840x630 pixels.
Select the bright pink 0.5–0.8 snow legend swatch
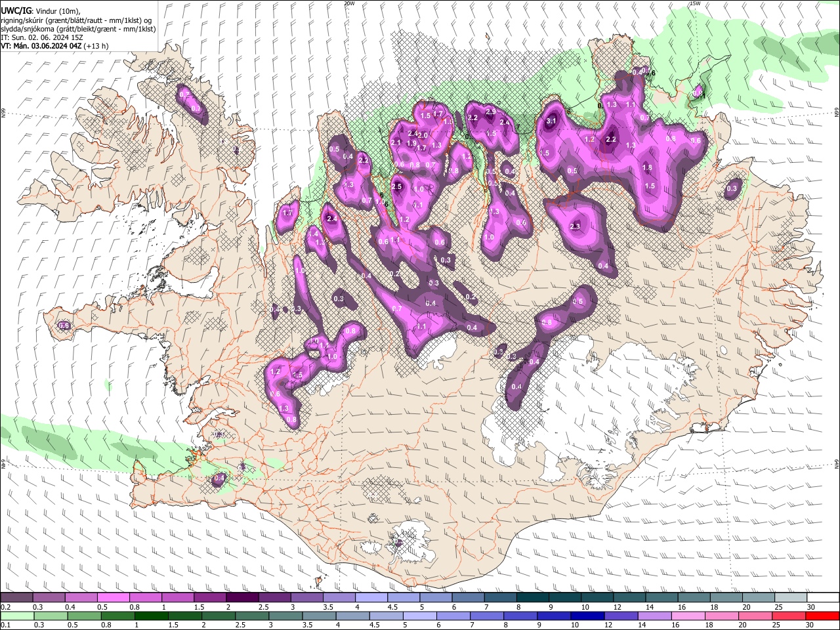[x=113, y=598]
